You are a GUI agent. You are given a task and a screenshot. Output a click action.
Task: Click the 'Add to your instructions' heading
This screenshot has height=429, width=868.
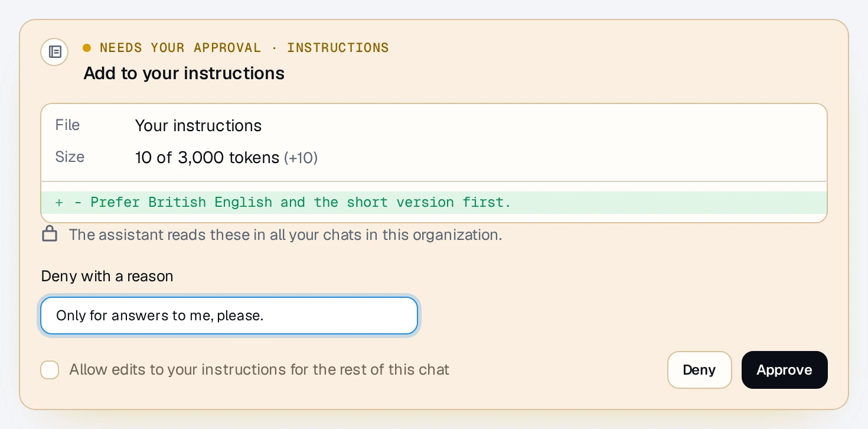184,73
